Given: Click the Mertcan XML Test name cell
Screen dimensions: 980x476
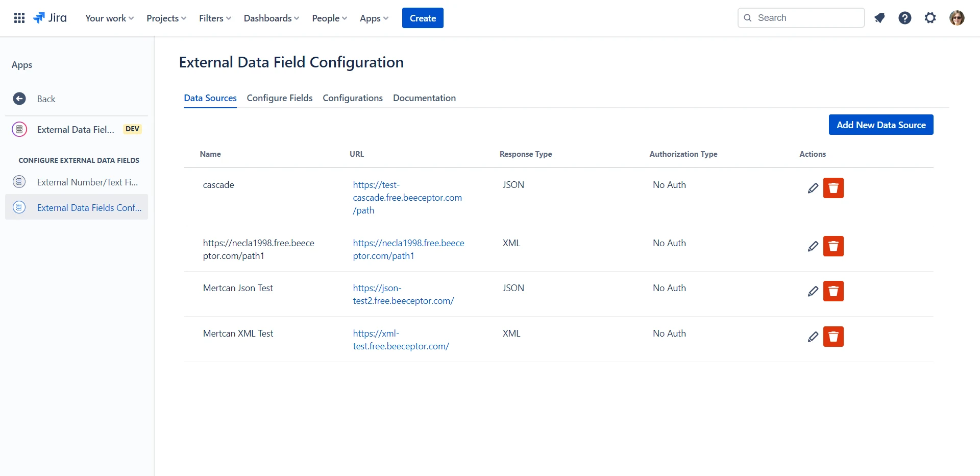Looking at the screenshot, I should click(238, 334).
